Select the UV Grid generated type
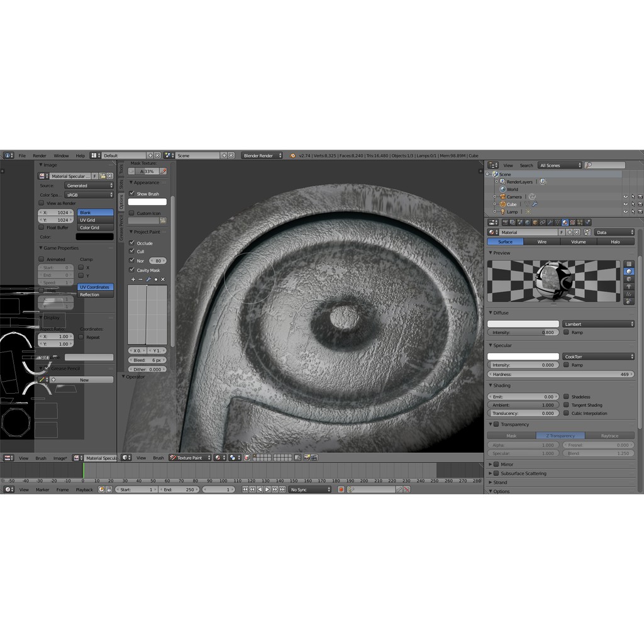The width and height of the screenshot is (644, 644). click(95, 220)
